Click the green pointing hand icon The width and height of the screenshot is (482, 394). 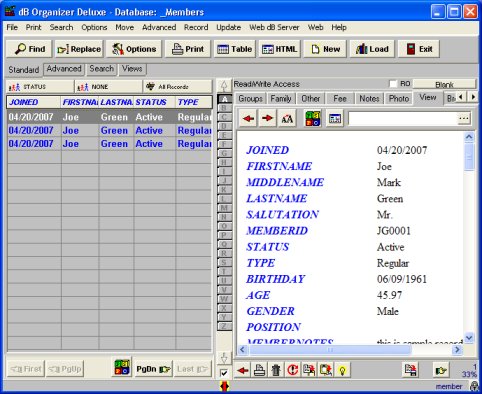click(x=441, y=370)
